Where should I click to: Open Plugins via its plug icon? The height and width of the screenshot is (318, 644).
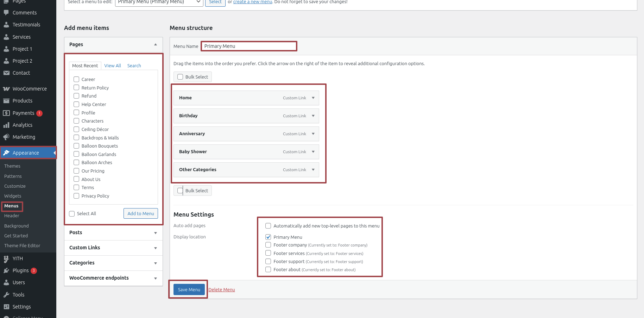[6, 270]
